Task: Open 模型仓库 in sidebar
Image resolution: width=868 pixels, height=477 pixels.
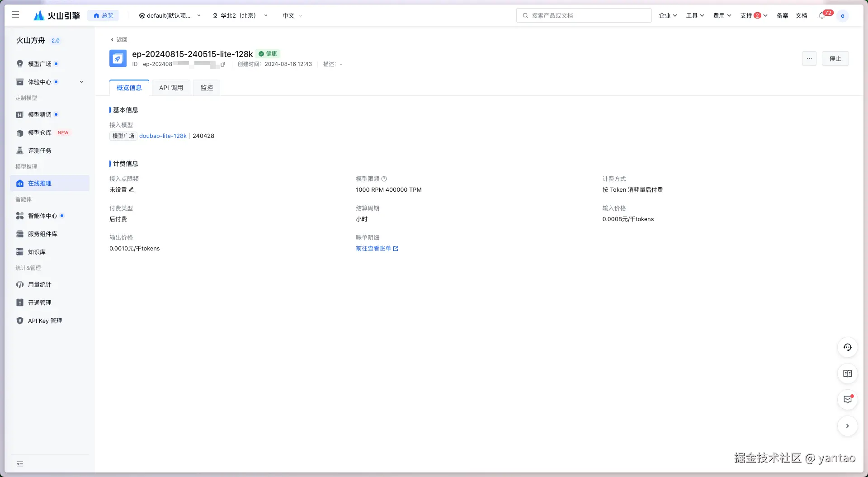Action: (x=50, y=132)
